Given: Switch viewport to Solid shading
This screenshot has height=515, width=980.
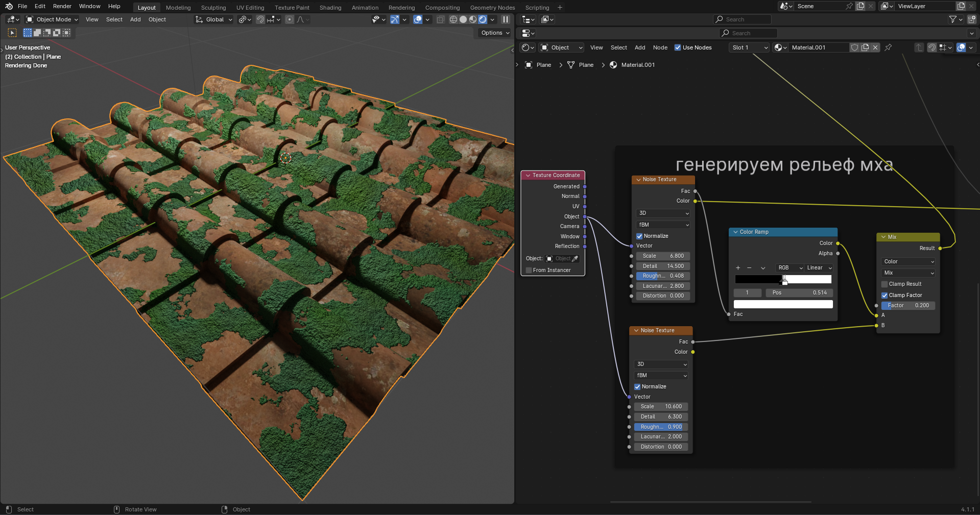Looking at the screenshot, I should [463, 19].
